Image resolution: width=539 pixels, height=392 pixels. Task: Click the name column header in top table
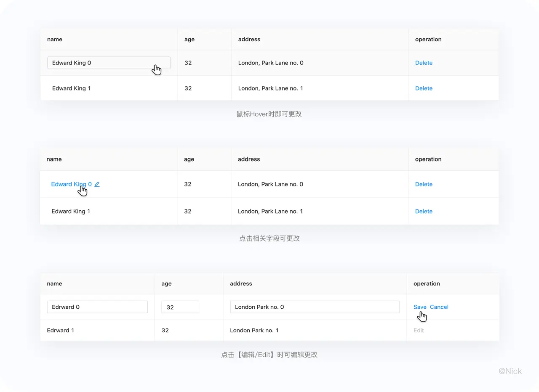click(55, 39)
